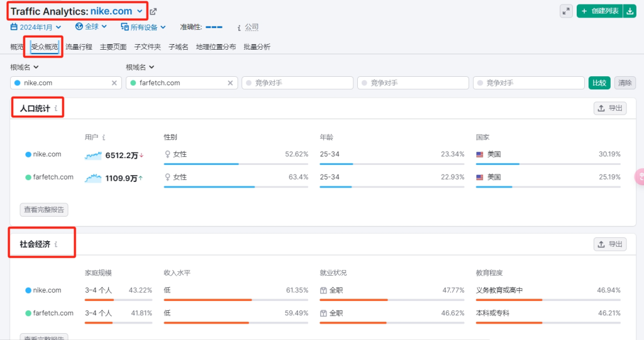
Task: Open the domain dropdown next to nike.com title
Action: (140, 11)
